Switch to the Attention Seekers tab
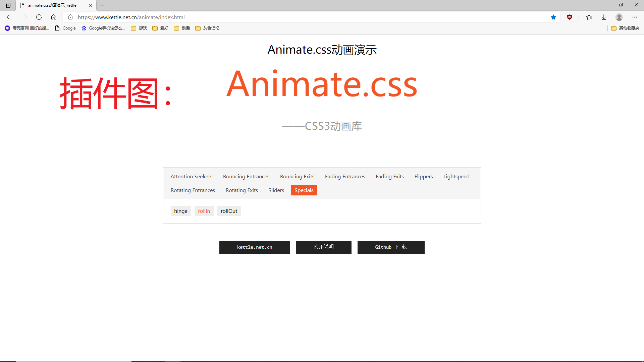Viewport: 644px width, 362px height. (x=191, y=177)
